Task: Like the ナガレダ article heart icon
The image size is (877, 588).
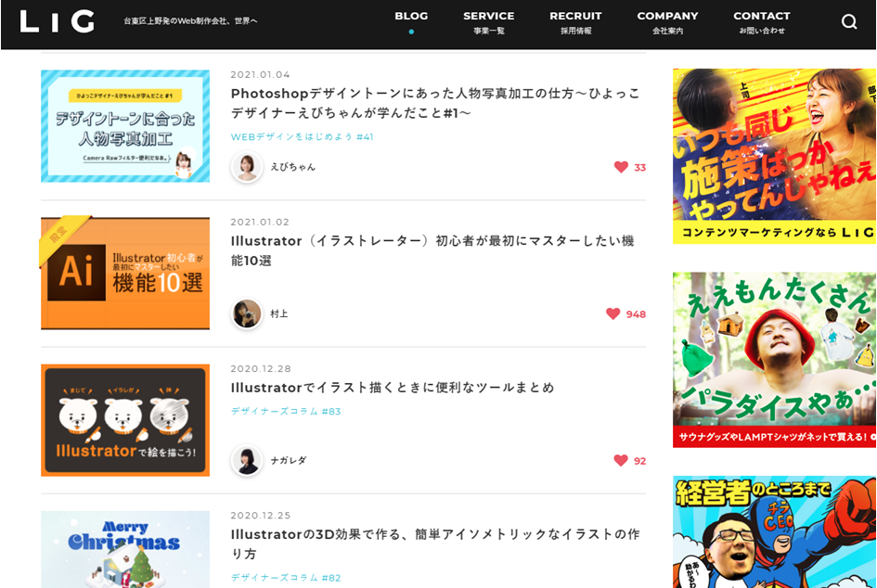Action: tap(621, 461)
